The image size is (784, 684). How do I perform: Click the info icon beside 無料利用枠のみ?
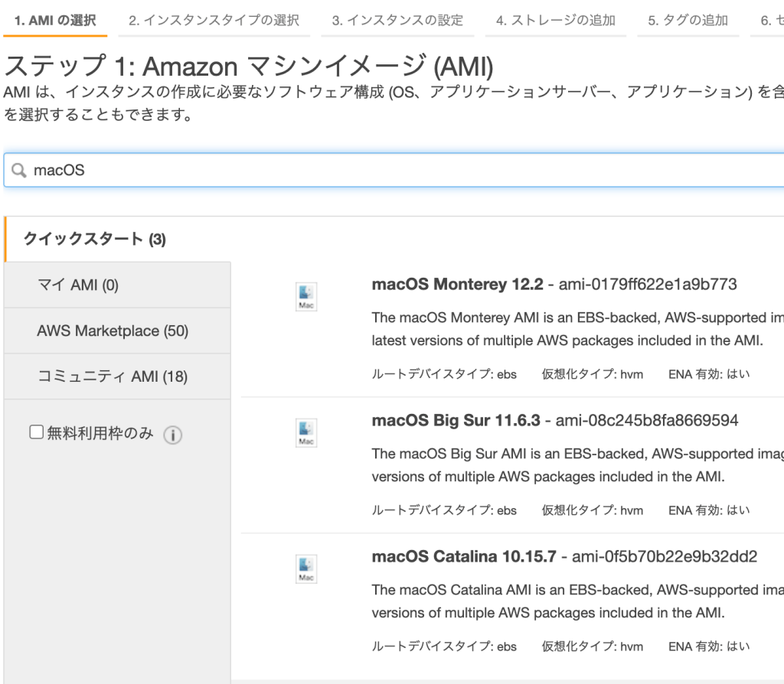(x=172, y=435)
